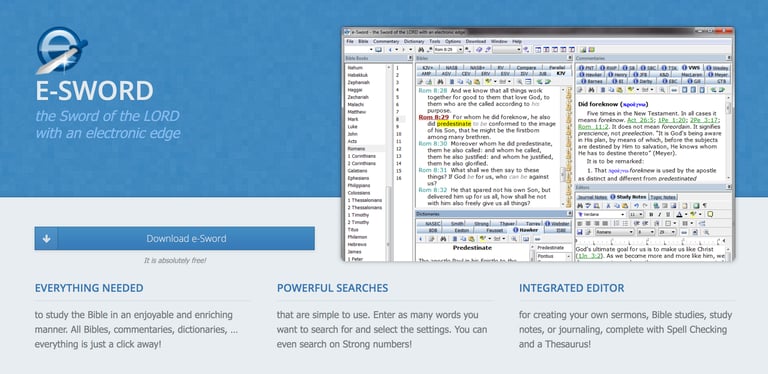Image resolution: width=768 pixels, height=374 pixels.
Task: Switch to the Study Notes editor tab
Action: (629, 197)
